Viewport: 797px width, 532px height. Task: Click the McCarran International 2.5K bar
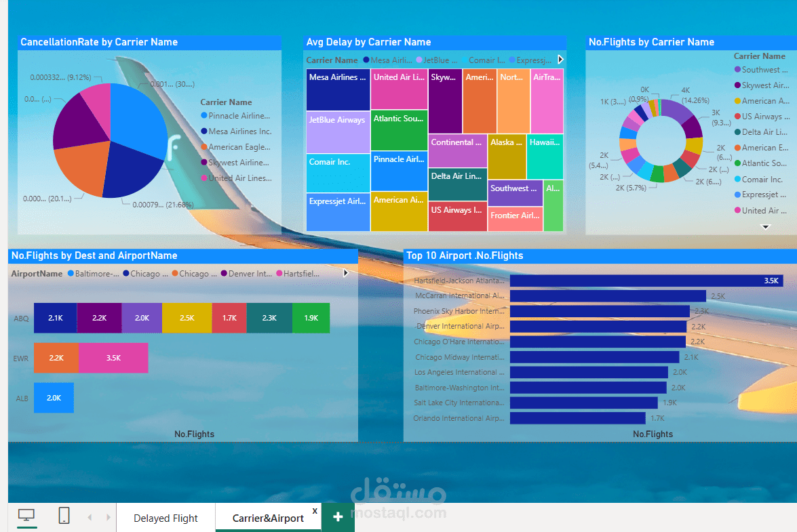click(x=608, y=296)
